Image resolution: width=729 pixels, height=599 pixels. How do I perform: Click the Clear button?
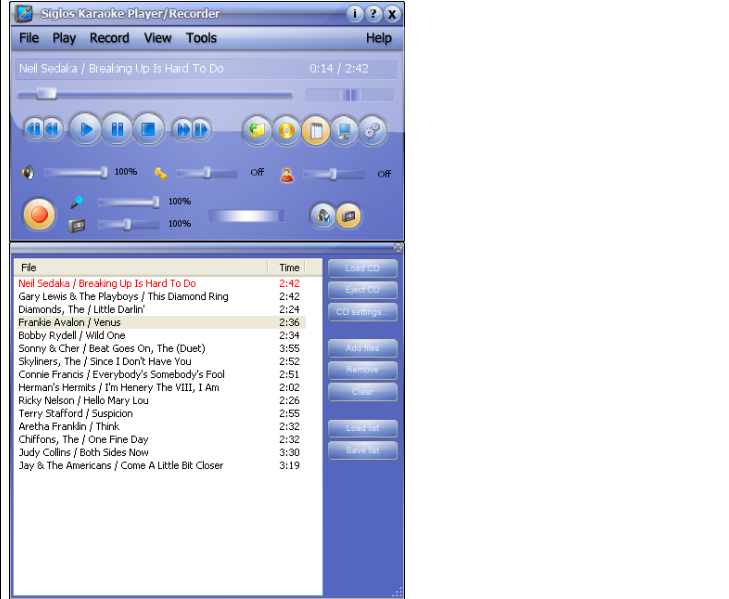pos(363,392)
